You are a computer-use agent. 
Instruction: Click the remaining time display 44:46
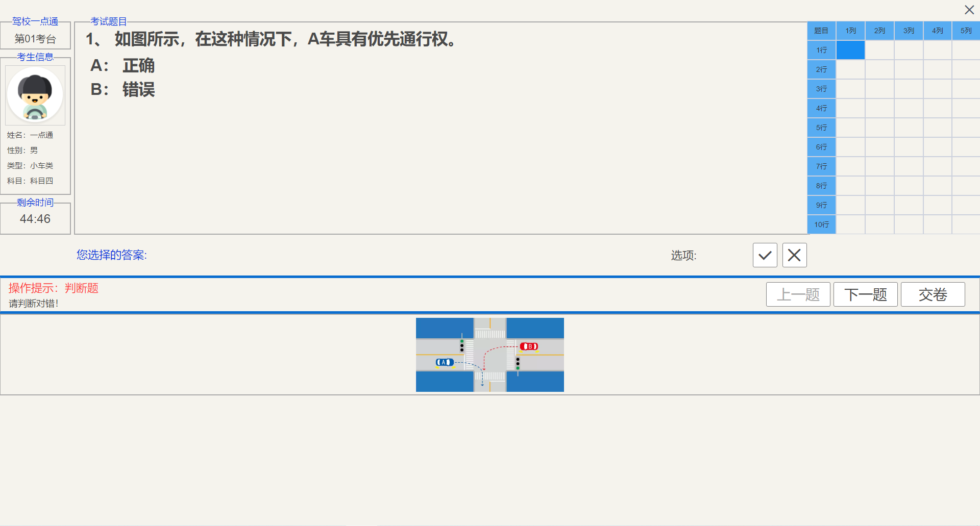click(x=35, y=219)
